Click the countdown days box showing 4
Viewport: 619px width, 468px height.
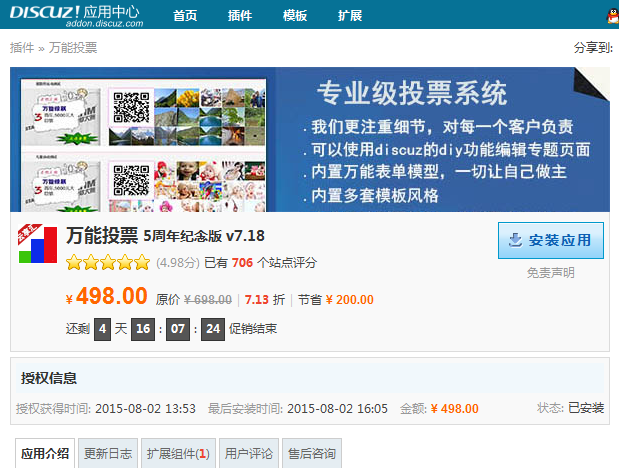102,329
